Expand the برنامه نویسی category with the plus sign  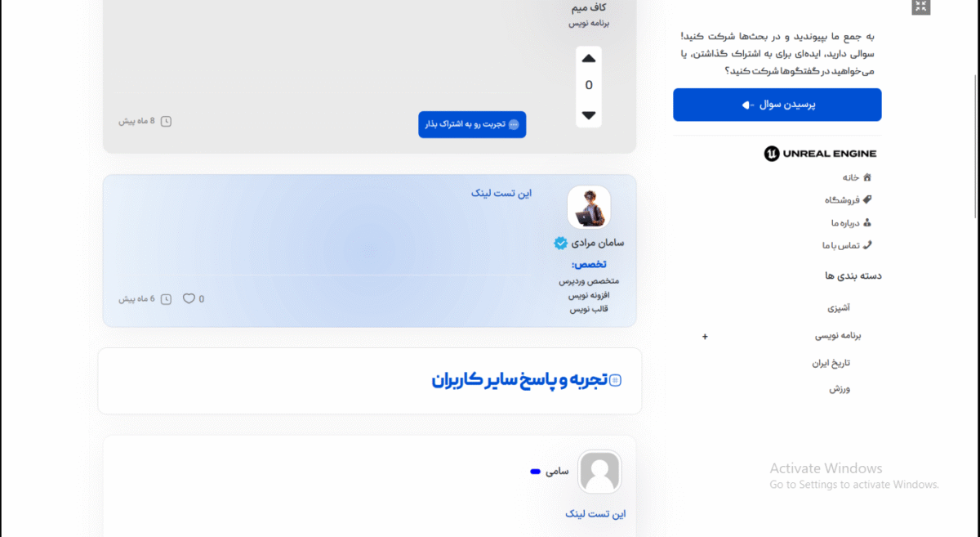pos(705,336)
